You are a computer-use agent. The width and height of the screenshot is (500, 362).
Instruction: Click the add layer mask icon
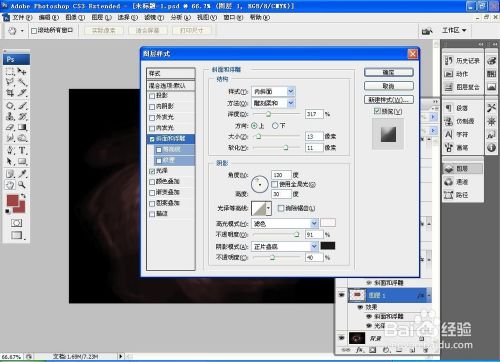pos(373,350)
